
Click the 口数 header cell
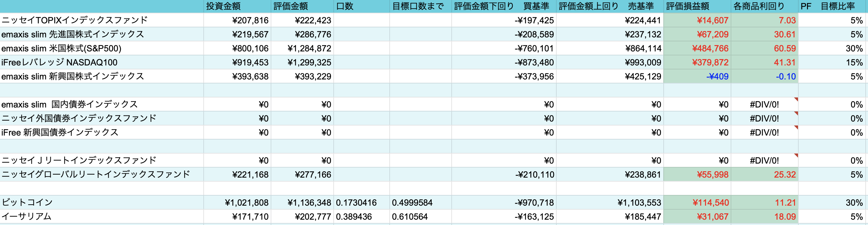362,6
